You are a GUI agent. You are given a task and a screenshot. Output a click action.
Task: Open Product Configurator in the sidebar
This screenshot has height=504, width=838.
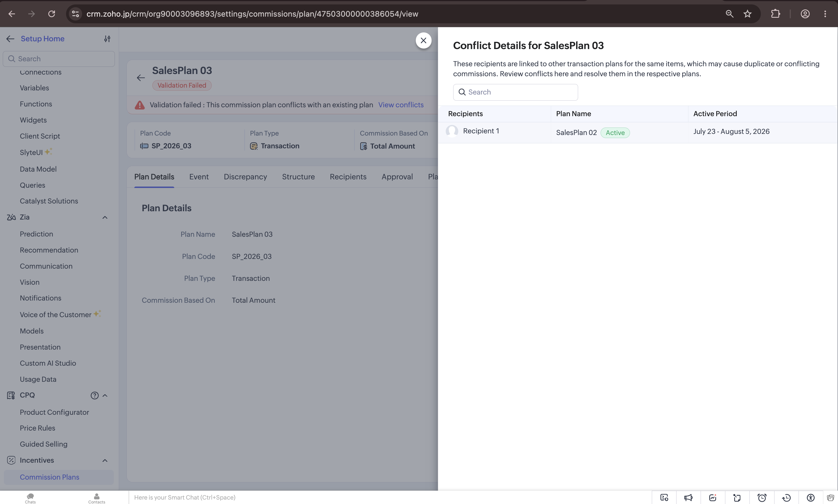54,412
